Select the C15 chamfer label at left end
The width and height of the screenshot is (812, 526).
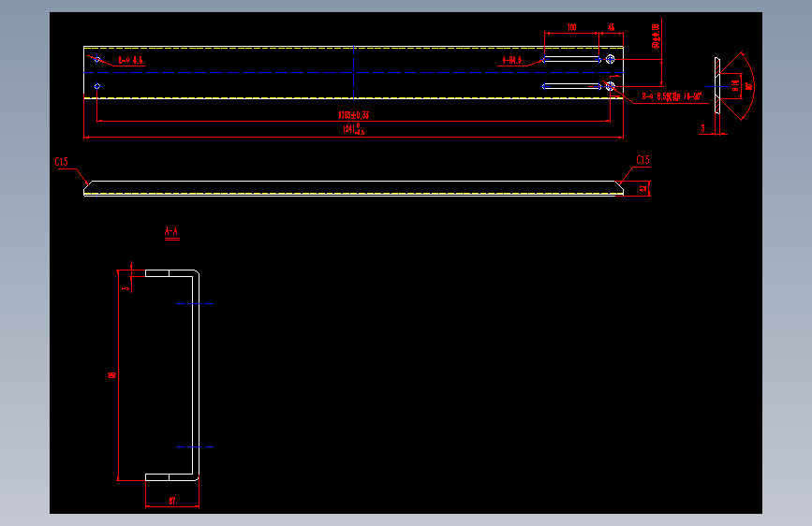click(62, 162)
